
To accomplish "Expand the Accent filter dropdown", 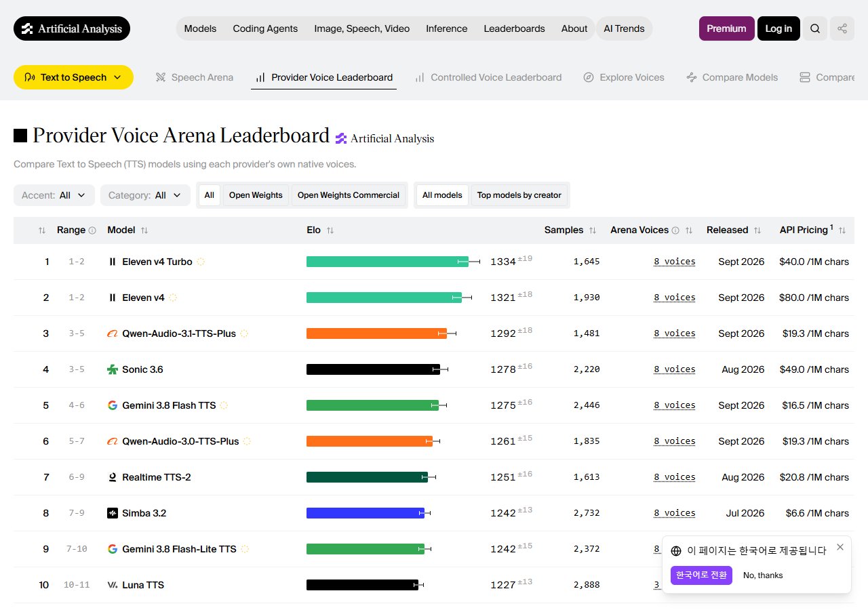I will 54,195.
